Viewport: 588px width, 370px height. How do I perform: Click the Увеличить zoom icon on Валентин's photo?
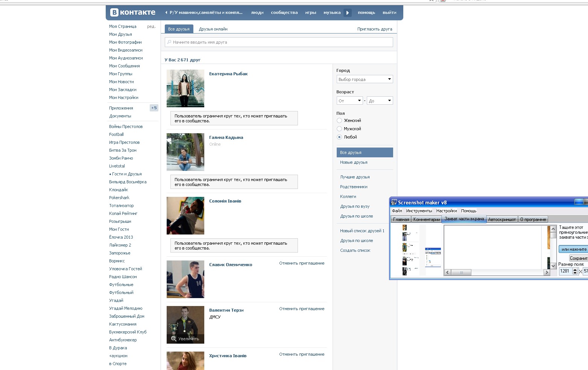coord(174,339)
